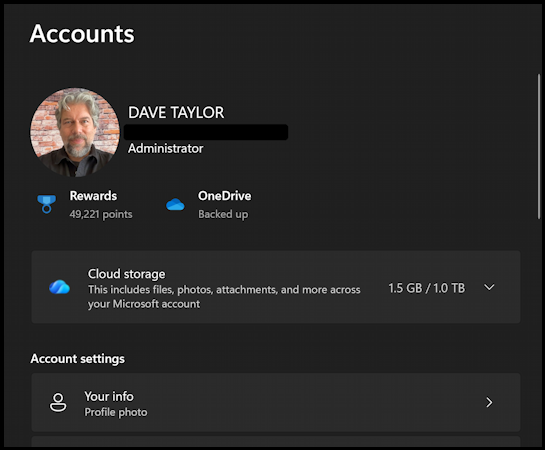Click the Accounts page heading
The width and height of the screenshot is (545, 450).
(x=82, y=34)
